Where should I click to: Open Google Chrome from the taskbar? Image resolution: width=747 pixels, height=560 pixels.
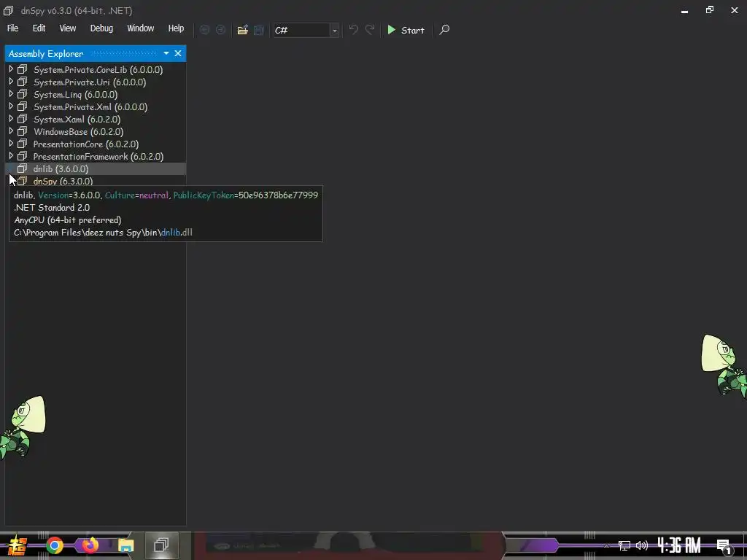click(x=55, y=545)
